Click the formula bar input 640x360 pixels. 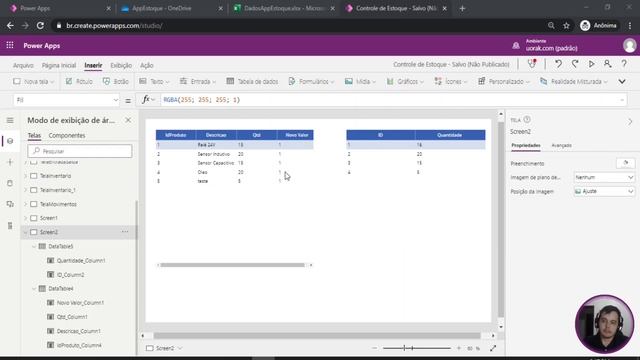tap(392, 100)
